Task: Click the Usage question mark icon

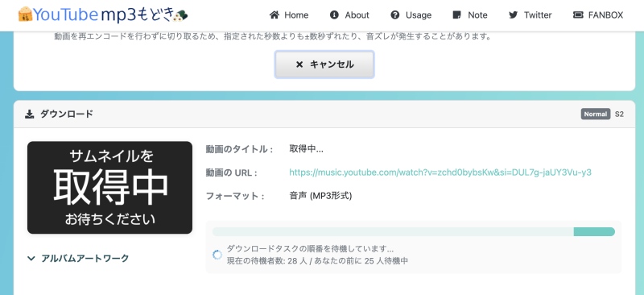Action: pyautogui.click(x=395, y=15)
